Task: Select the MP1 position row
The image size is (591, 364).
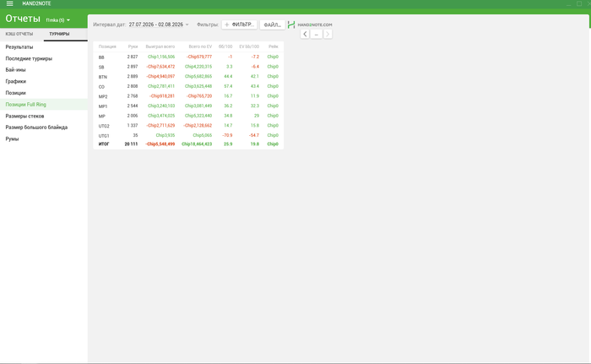Action: (188, 106)
